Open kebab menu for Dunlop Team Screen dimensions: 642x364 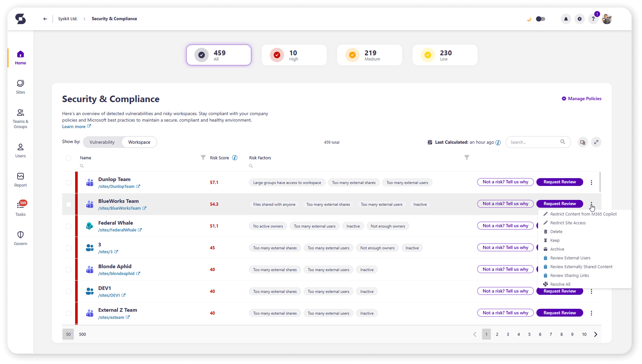tap(591, 183)
